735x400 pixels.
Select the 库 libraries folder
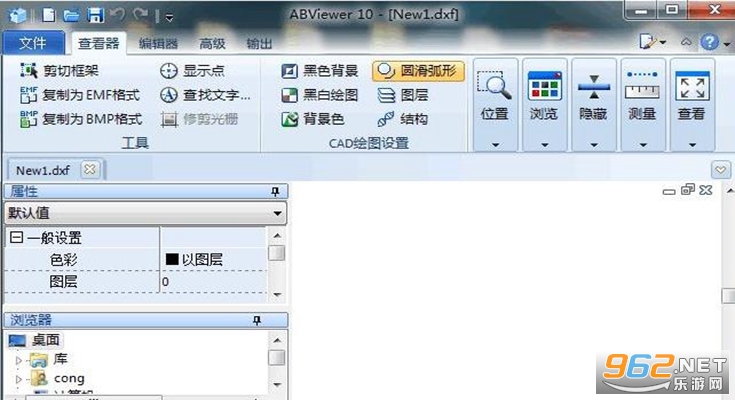(x=49, y=359)
